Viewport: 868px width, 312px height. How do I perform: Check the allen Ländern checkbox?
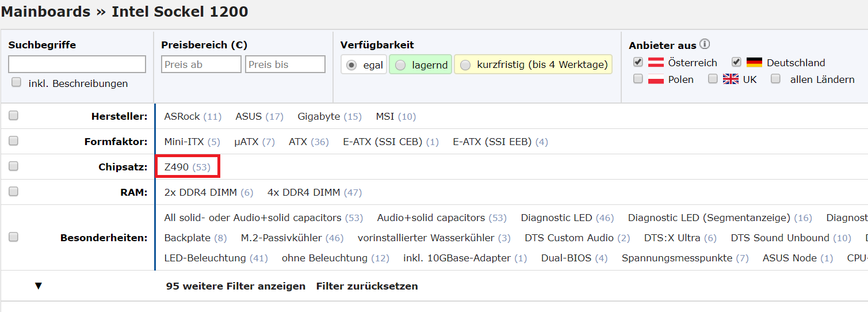click(776, 79)
